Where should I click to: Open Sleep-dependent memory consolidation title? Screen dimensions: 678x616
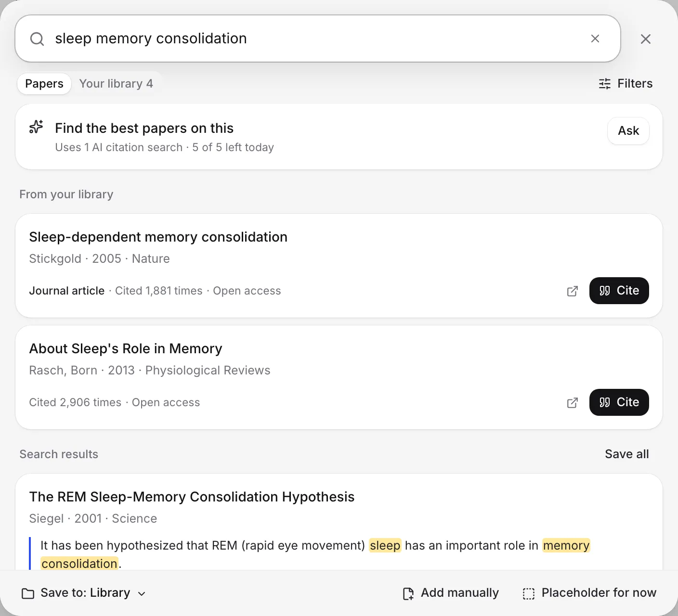point(158,237)
